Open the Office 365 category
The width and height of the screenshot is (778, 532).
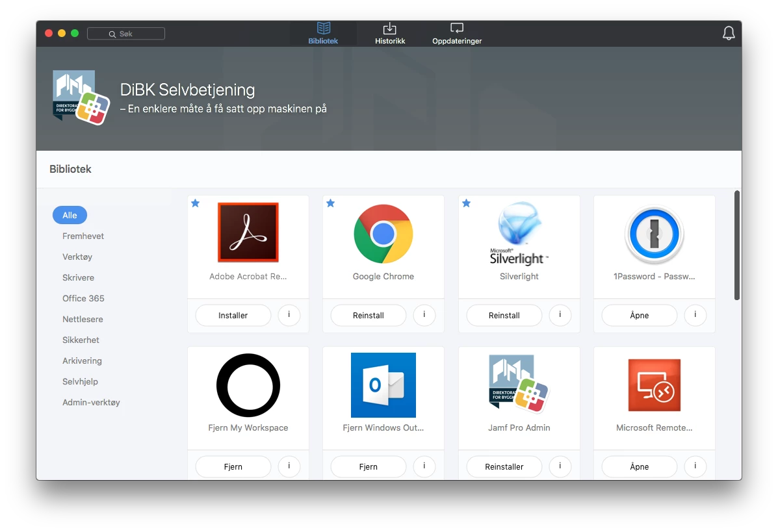[x=83, y=298]
